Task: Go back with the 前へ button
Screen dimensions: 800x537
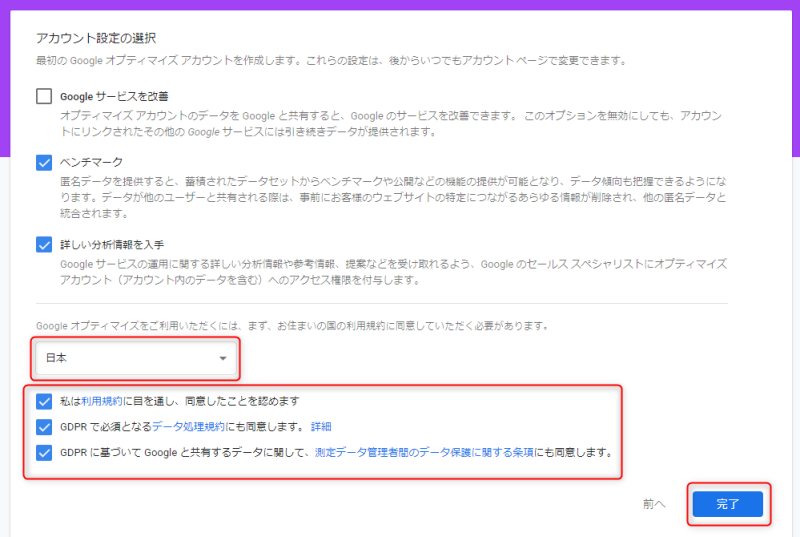Action: (x=654, y=504)
